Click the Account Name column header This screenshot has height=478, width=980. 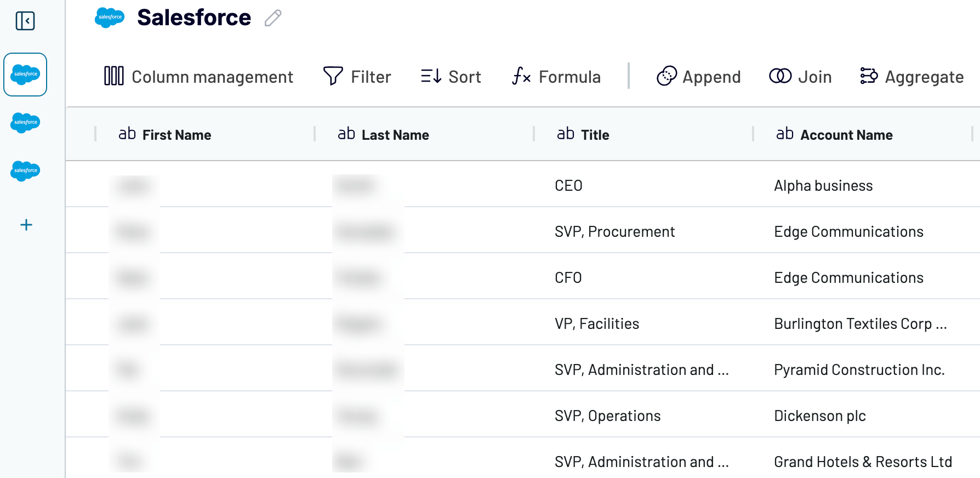tap(847, 135)
